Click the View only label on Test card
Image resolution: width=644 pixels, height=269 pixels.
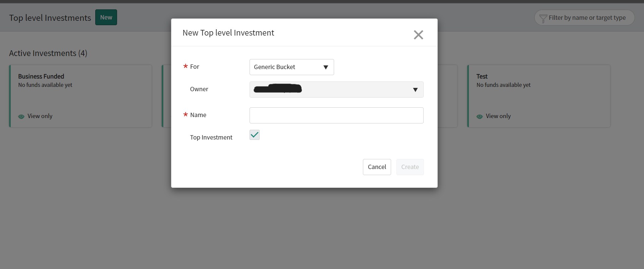point(498,116)
